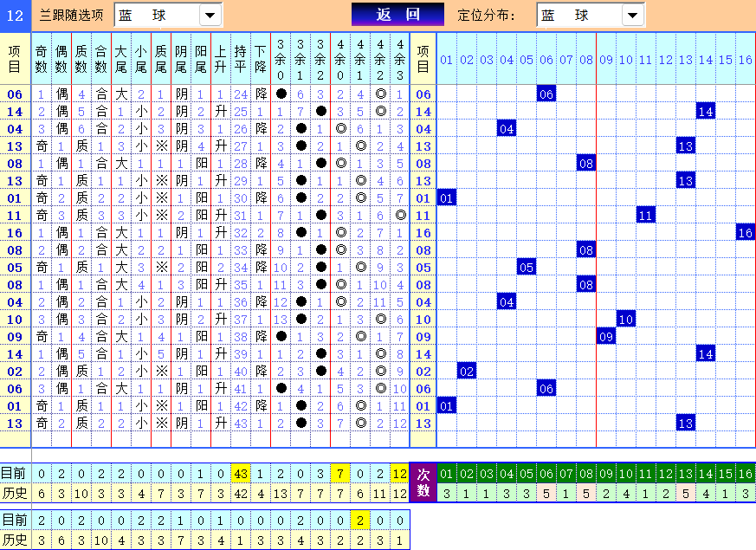Click the blue 02 cell in distribution grid
Image resolution: width=756 pixels, height=550 pixels.
[x=466, y=372]
